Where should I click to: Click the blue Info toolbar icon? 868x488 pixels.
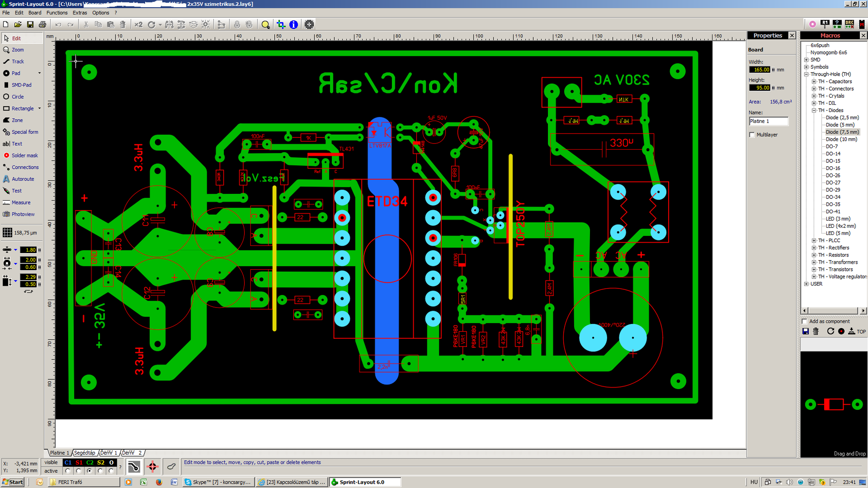click(x=294, y=24)
